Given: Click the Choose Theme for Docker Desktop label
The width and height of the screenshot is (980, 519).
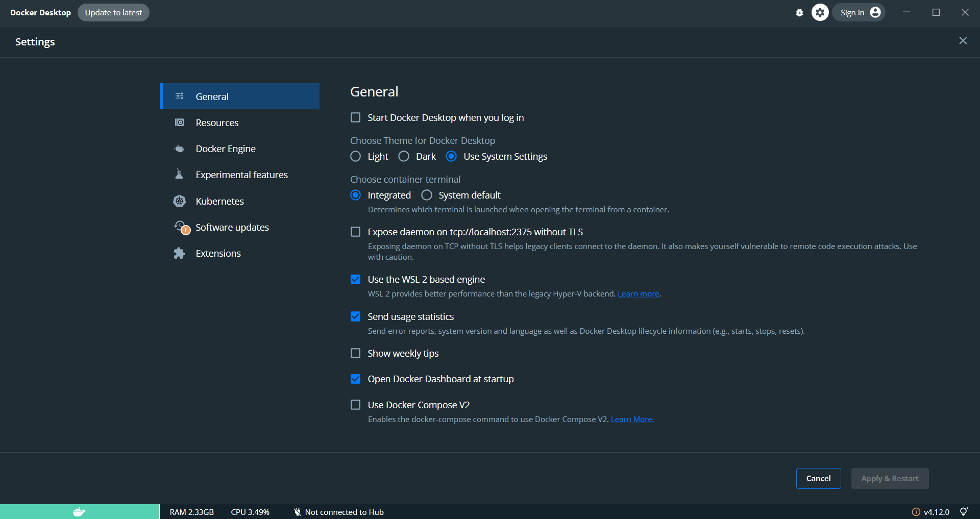Looking at the screenshot, I should (423, 140).
